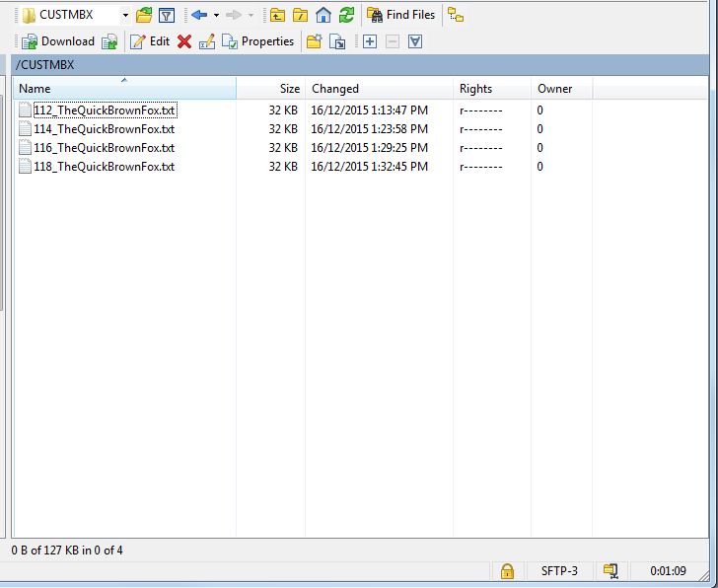This screenshot has height=588, width=718.
Task: Click the open directory folder icon
Action: (x=144, y=15)
